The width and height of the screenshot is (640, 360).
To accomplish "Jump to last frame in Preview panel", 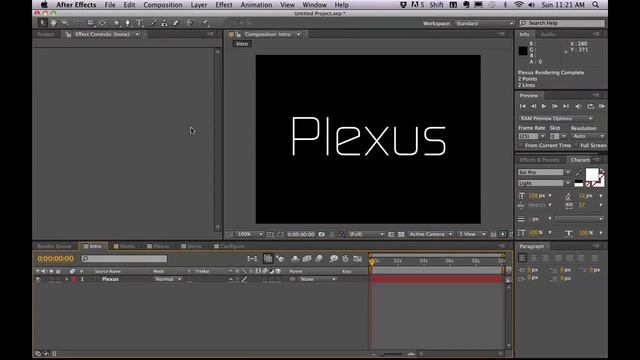I will (x=566, y=106).
